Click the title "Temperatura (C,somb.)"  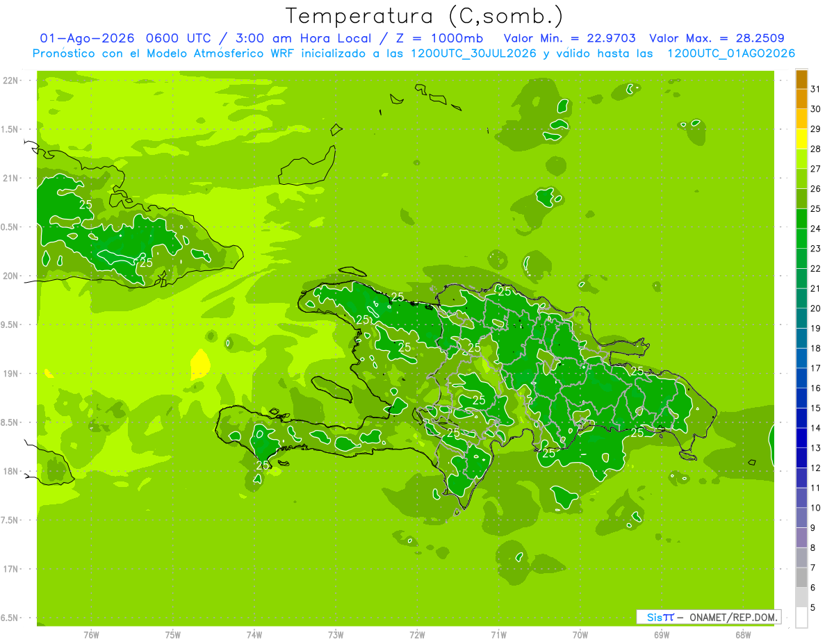(x=424, y=16)
